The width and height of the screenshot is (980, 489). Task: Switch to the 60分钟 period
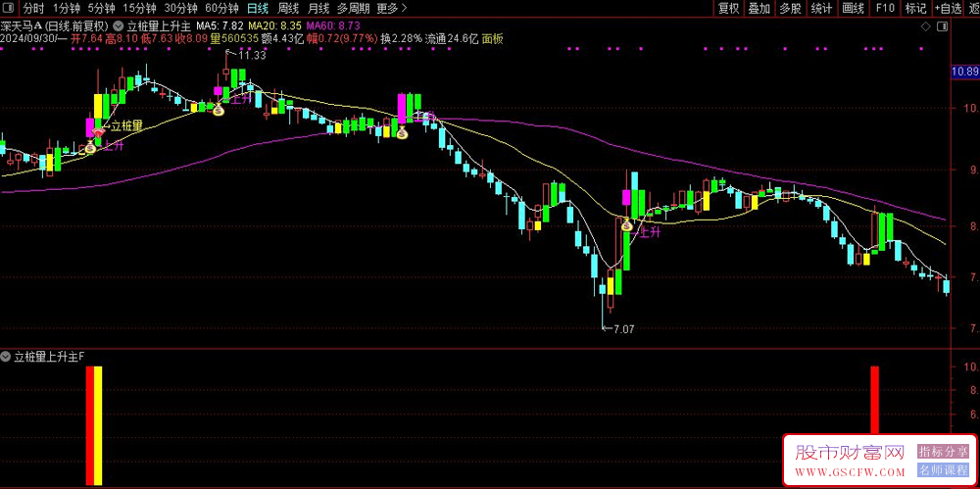click(x=221, y=8)
